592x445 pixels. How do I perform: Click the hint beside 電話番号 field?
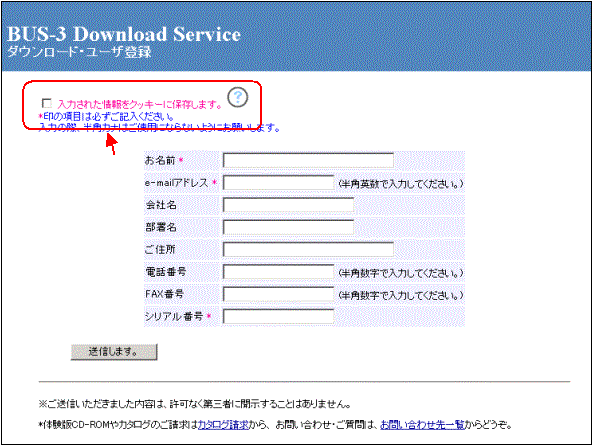(x=401, y=273)
